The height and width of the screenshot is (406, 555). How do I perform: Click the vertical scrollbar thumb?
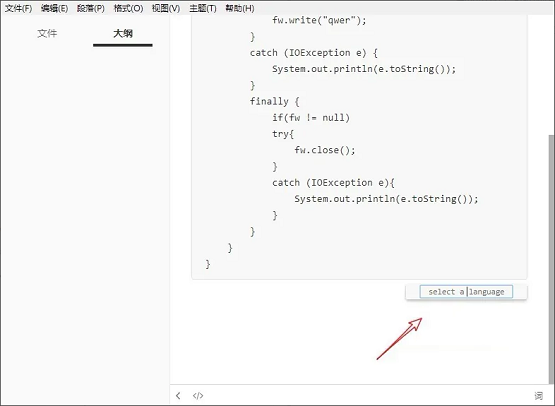coord(551,258)
